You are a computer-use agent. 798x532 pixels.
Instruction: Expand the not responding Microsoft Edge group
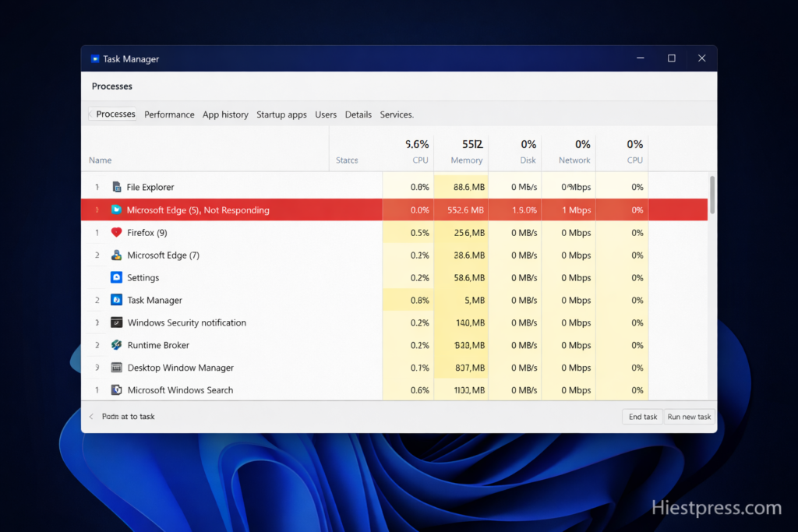click(x=97, y=210)
